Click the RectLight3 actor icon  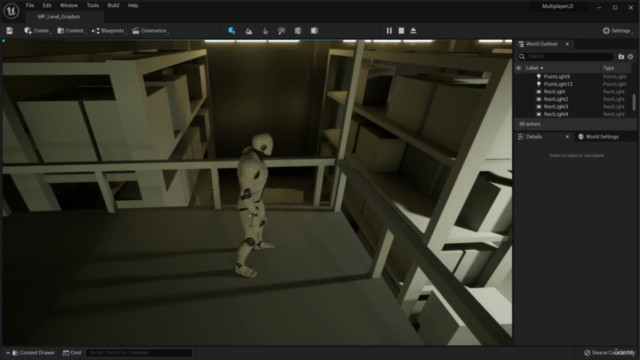pos(539,107)
